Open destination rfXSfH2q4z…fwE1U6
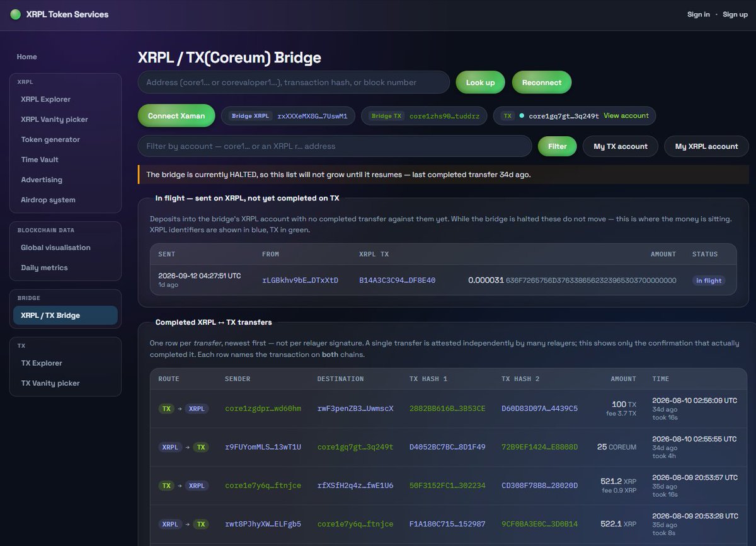Viewport: 756px width, 546px height. tap(355, 485)
